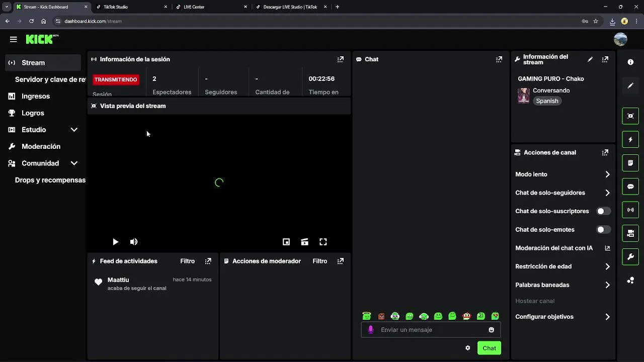Pop out the Acciones de moderador panel
This screenshot has width=644, height=362.
[341, 261]
